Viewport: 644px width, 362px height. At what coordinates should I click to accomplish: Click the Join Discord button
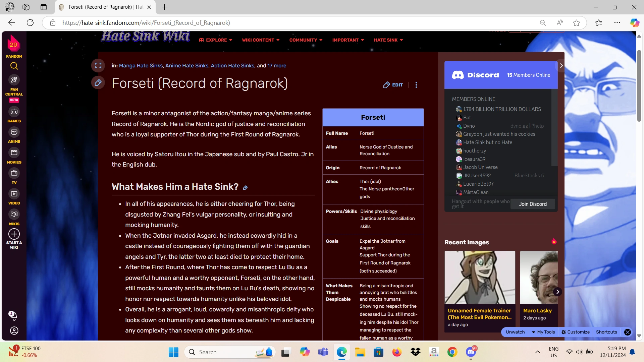pos(532,204)
